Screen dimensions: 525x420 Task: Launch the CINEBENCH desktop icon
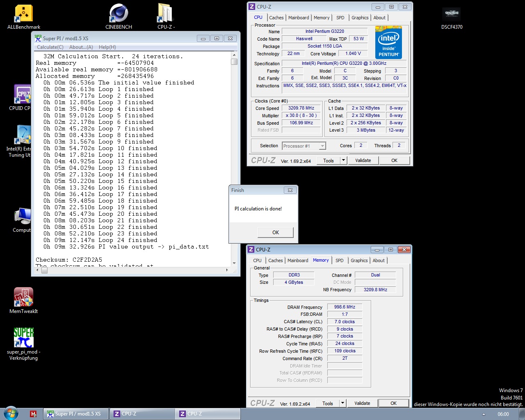point(119,17)
